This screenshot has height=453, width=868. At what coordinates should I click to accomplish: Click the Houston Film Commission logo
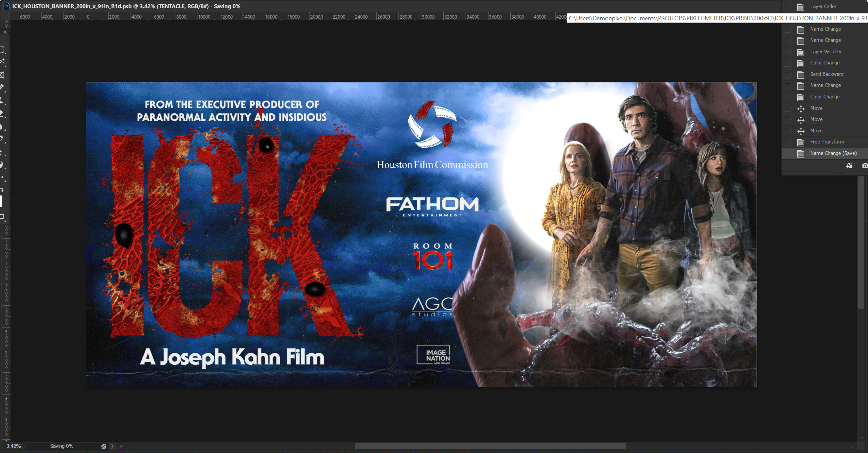pos(432,135)
